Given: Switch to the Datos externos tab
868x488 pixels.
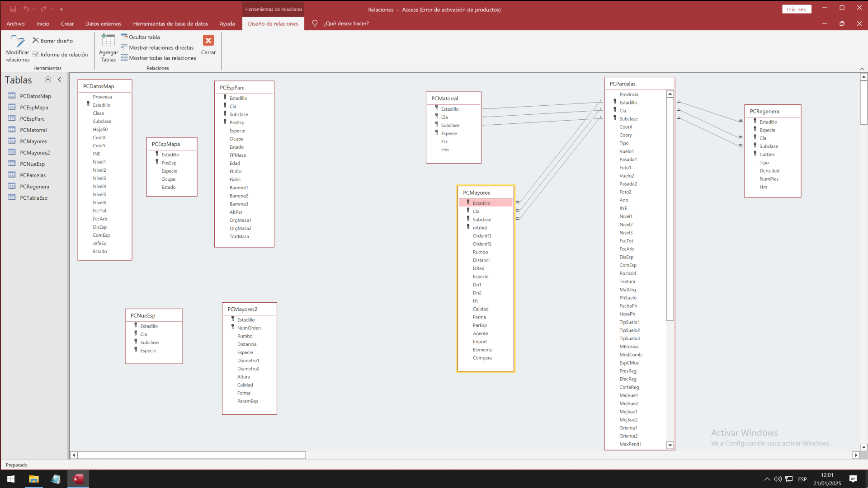Looking at the screenshot, I should (x=103, y=23).
